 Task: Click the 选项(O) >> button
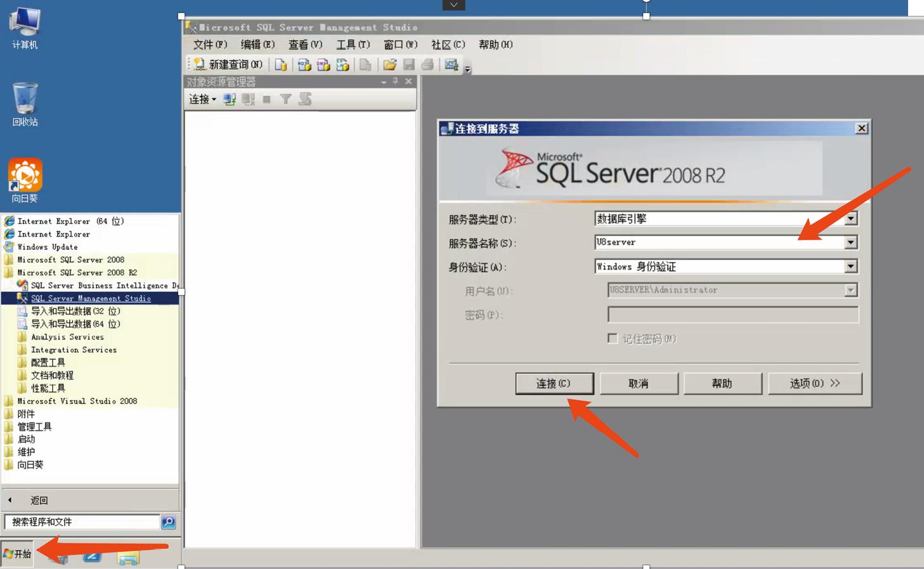tap(815, 384)
